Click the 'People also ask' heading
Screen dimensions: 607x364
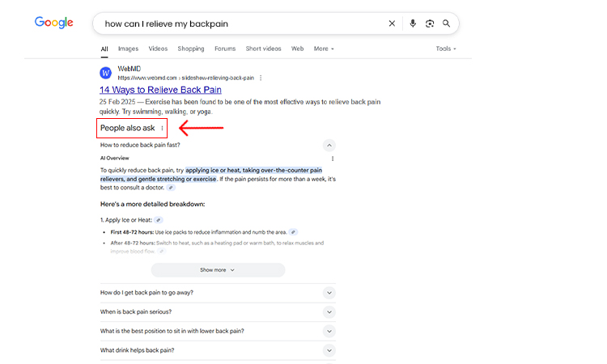tap(127, 128)
